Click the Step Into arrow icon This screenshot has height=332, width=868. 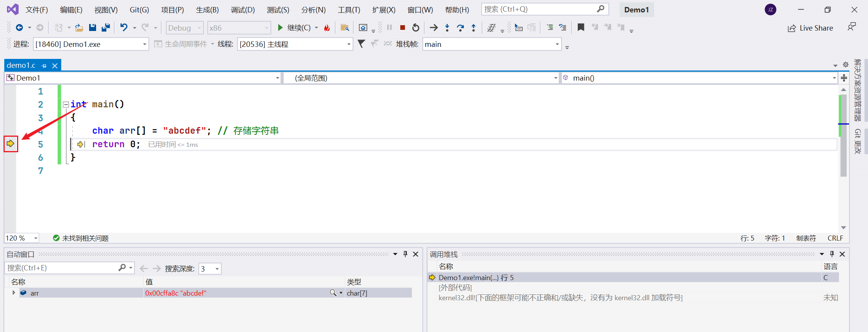click(447, 28)
